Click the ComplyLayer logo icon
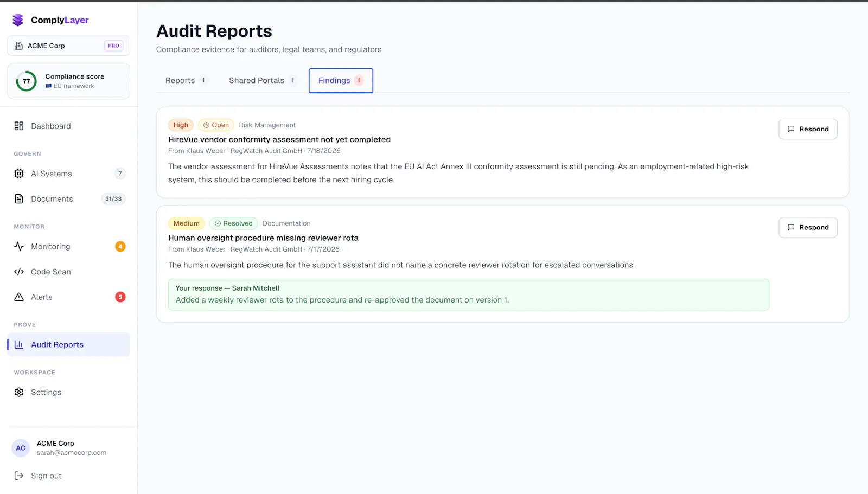Viewport: 868px width, 494px height. 18,20
